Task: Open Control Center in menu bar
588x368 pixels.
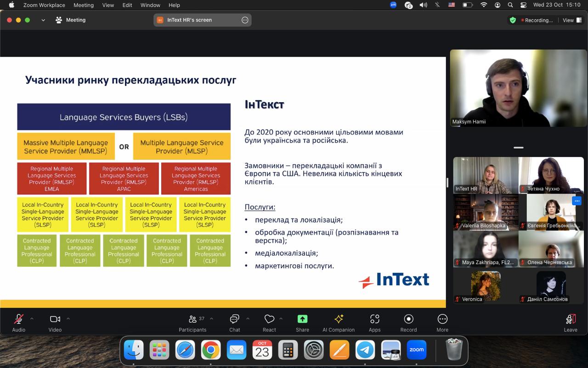Action: [x=523, y=5]
